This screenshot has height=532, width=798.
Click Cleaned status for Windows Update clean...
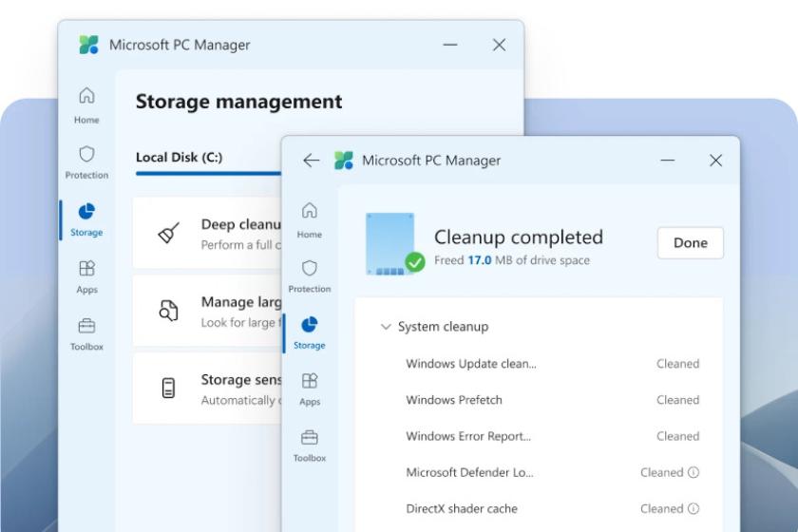[x=677, y=364]
